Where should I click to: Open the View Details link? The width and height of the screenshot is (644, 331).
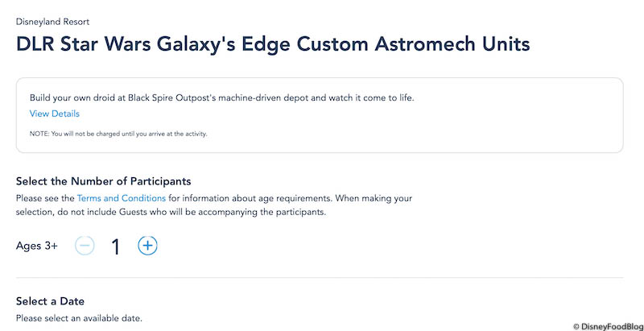point(55,114)
